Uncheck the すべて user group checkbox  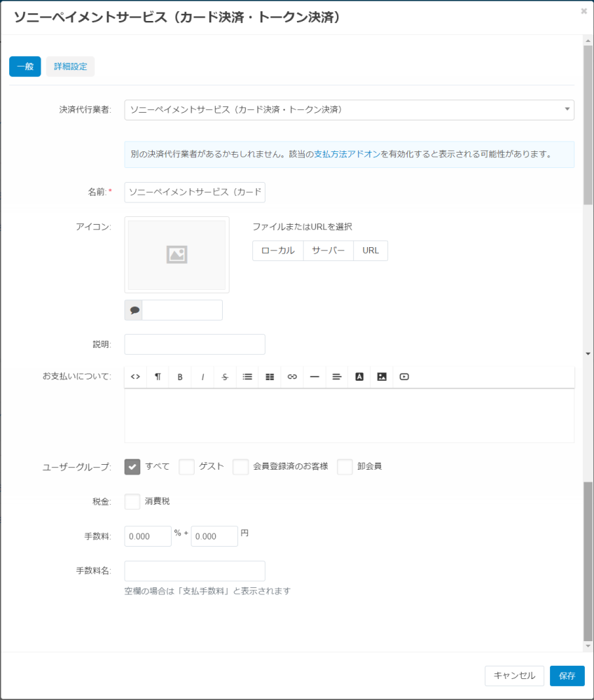[x=132, y=467]
